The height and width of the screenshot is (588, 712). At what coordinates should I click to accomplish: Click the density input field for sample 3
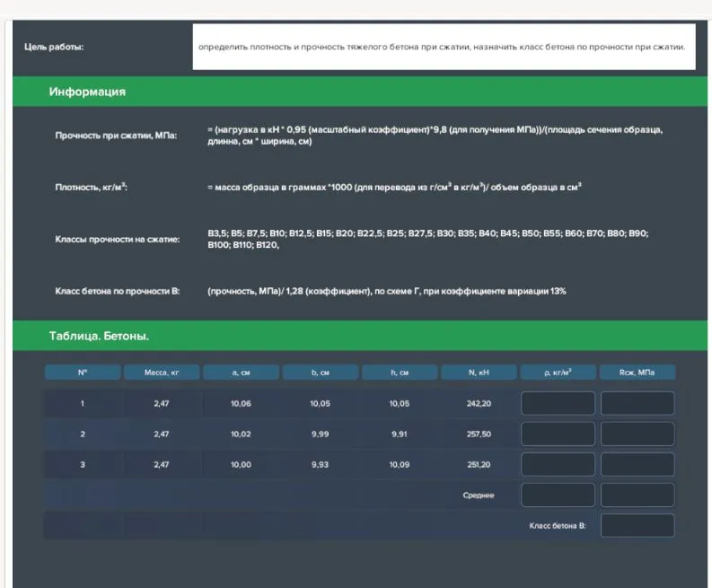[558, 464]
